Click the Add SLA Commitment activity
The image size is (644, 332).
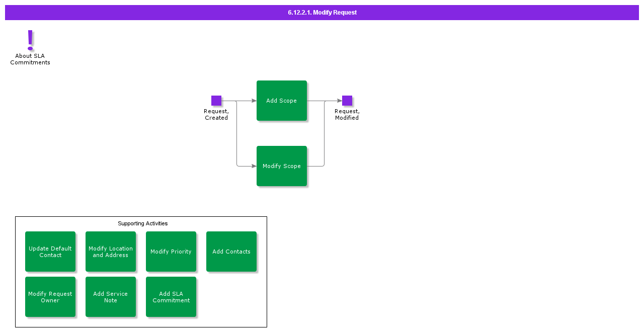[171, 297]
